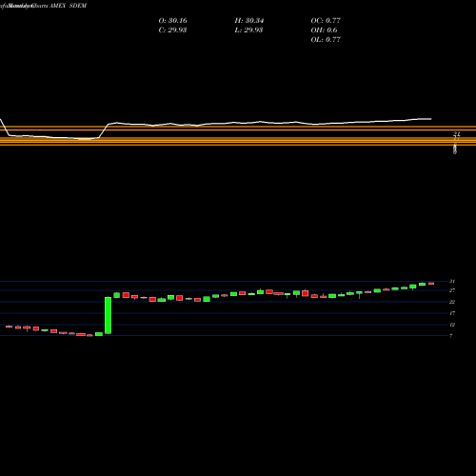This screenshot has width=476, height=476.
Task: Click the price axis label '17'
Action: (x=452, y=313)
